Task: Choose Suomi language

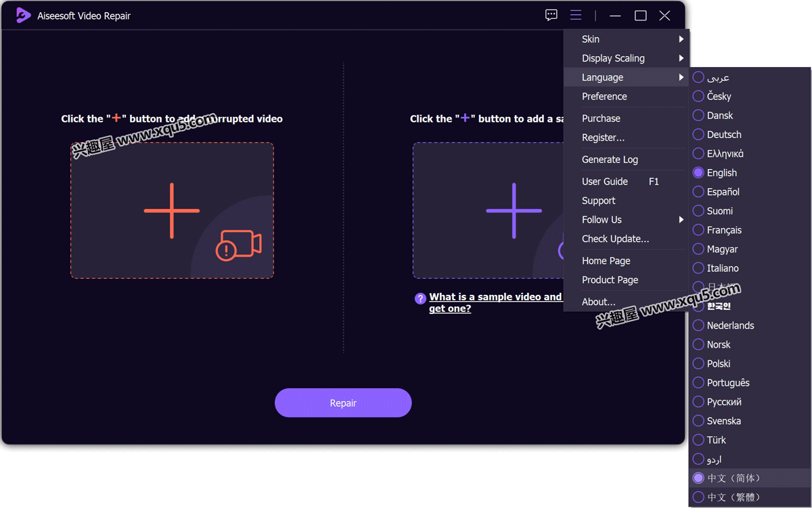Action: tap(750, 211)
